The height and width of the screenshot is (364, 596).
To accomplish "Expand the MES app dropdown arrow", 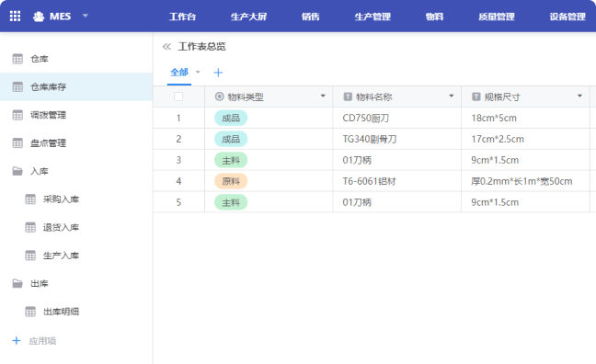I will [x=86, y=16].
